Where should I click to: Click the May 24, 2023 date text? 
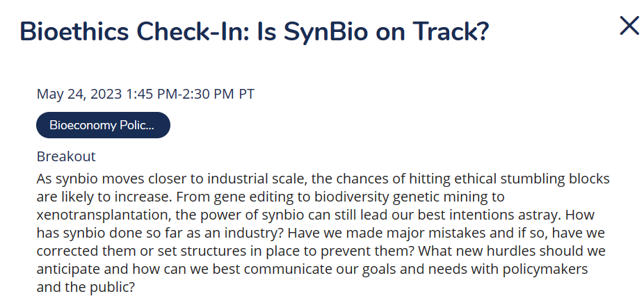tap(80, 95)
